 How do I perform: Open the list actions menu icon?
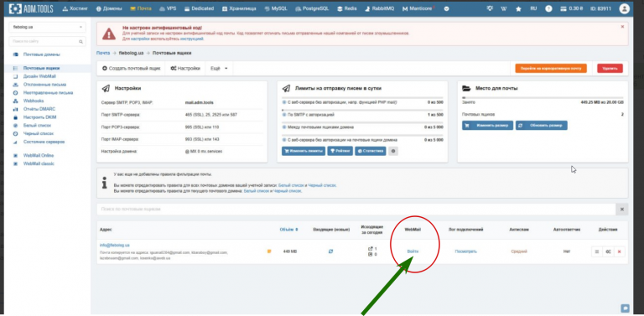point(597,251)
